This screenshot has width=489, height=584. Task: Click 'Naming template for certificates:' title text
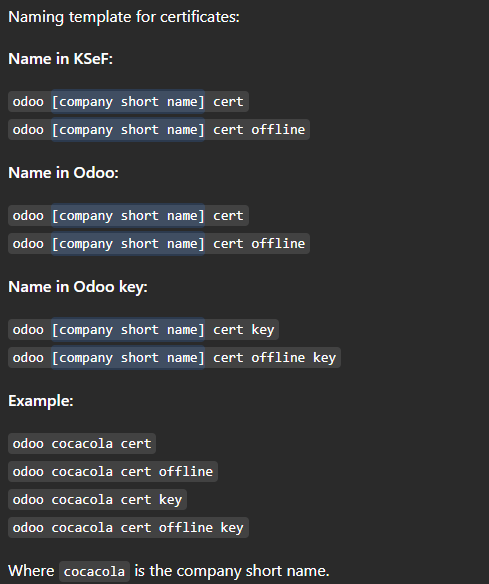coord(124,17)
